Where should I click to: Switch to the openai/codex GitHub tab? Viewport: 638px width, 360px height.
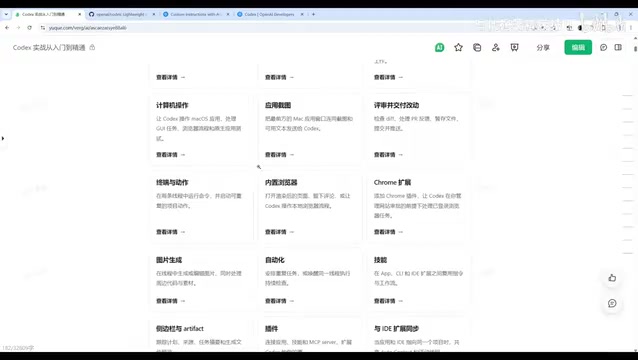pyautogui.click(x=122, y=14)
